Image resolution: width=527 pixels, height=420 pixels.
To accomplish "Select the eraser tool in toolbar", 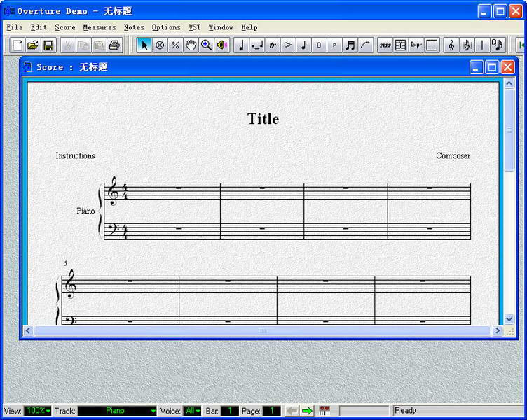I will pos(160,45).
